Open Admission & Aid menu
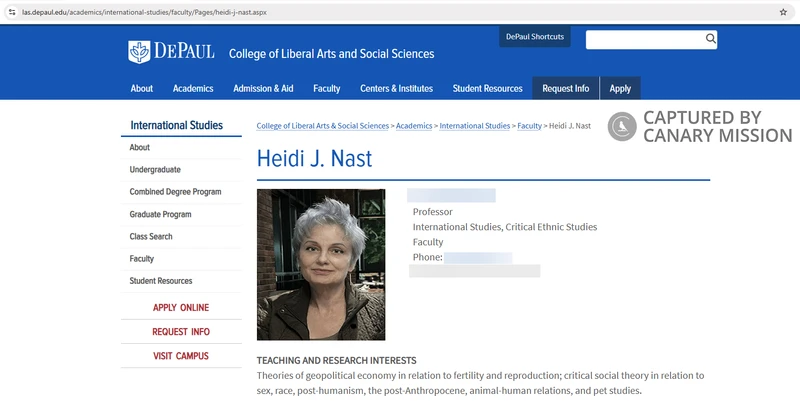Image resolution: width=800 pixels, height=405 pixels. pyautogui.click(x=263, y=89)
